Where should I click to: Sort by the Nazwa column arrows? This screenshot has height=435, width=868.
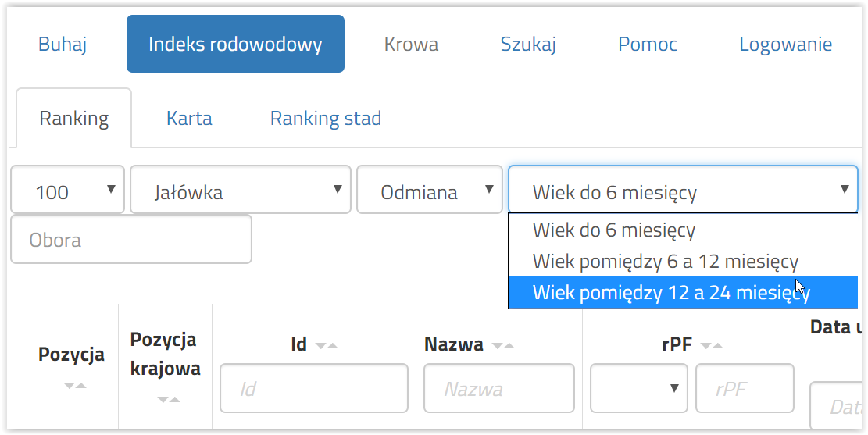pyautogui.click(x=503, y=346)
